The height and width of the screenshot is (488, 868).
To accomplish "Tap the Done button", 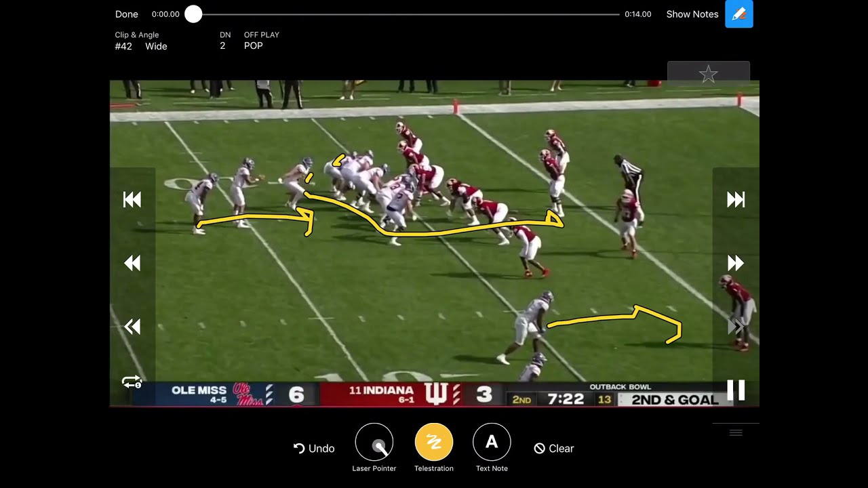I will [x=126, y=14].
